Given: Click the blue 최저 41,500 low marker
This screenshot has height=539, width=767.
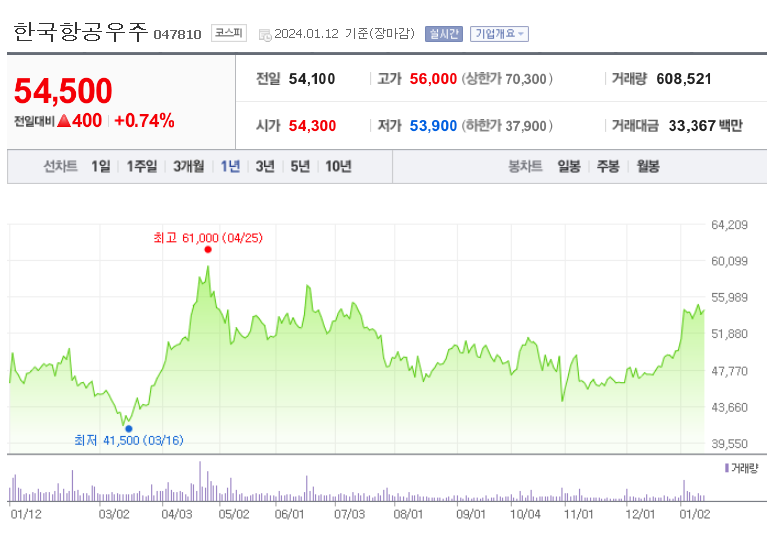Looking at the screenshot, I should point(129,428).
